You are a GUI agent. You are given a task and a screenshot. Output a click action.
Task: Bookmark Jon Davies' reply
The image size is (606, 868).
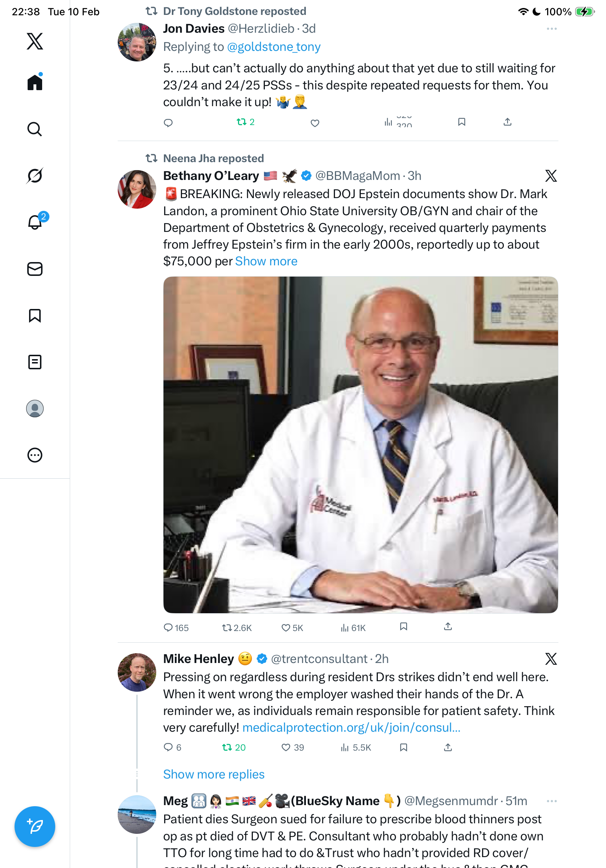coord(461,122)
